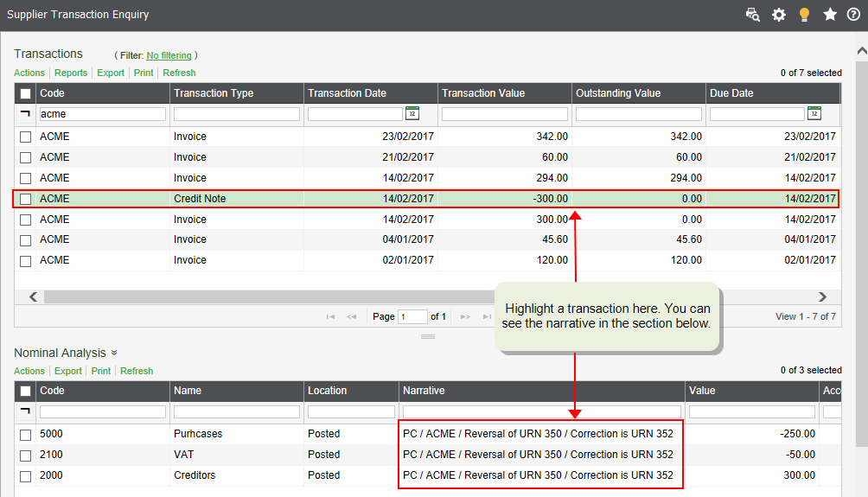Click panel splitter handle between sections
Screen dimensions: 868x497
coord(428,336)
